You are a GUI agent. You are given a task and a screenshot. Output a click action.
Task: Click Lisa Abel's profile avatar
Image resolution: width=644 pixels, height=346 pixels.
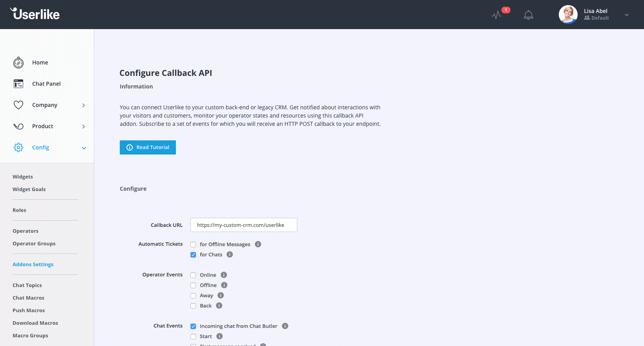point(568,15)
